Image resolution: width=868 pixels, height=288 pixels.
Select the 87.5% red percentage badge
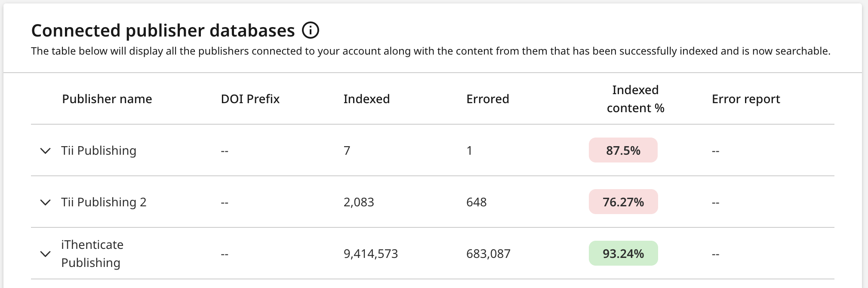pos(623,150)
